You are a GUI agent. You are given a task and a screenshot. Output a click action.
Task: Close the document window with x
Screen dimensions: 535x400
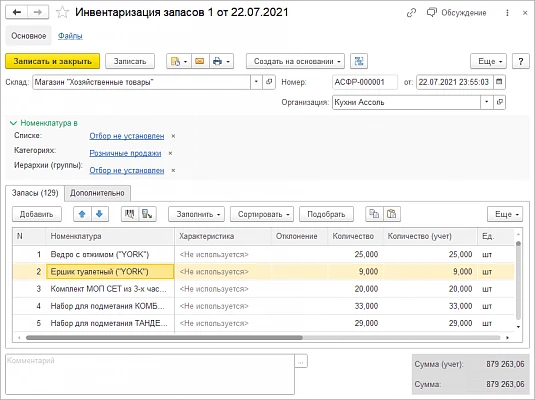click(525, 13)
